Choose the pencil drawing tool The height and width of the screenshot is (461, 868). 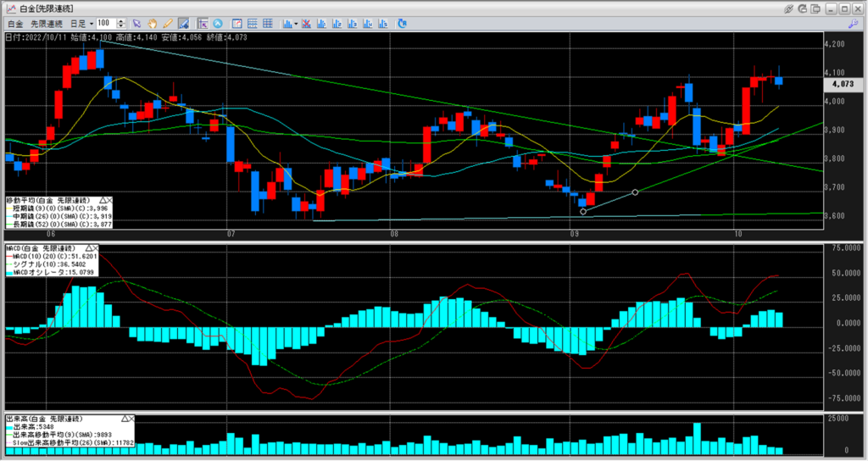pos(168,24)
